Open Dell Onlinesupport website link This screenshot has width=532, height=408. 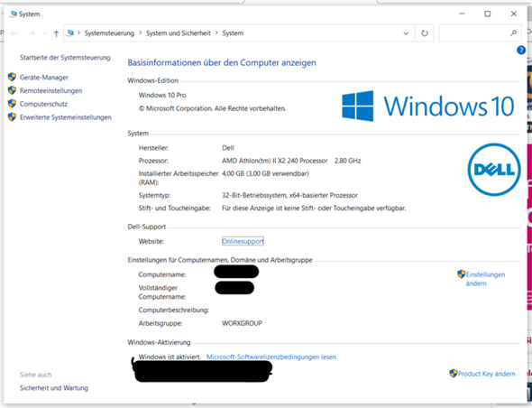pos(243,241)
